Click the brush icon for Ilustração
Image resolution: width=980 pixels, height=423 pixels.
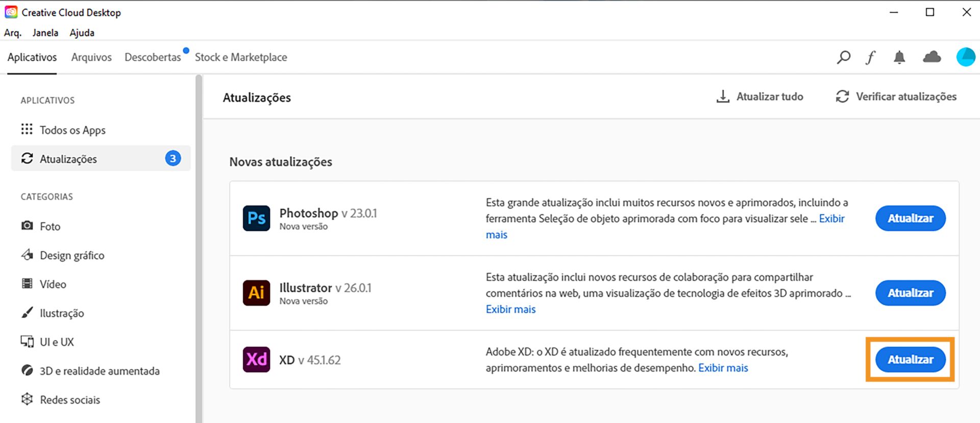tap(27, 313)
